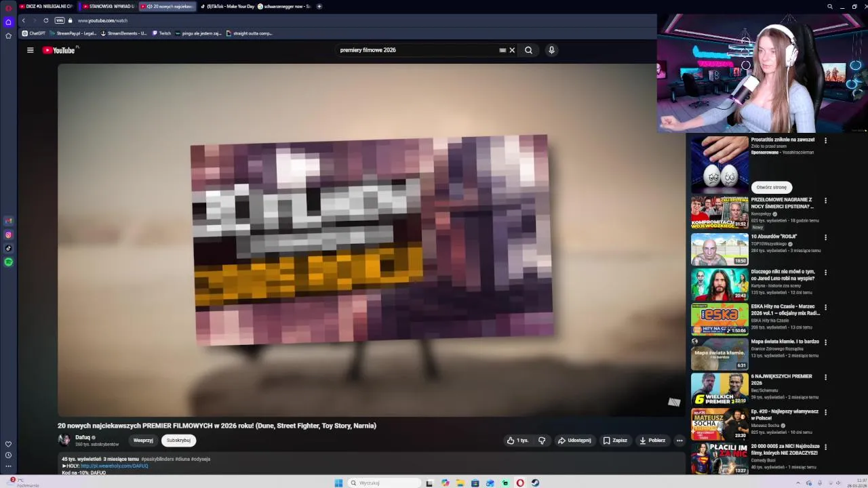Open options for 6 NAJWIĘKSZYCH PREMIER

pyautogui.click(x=825, y=377)
